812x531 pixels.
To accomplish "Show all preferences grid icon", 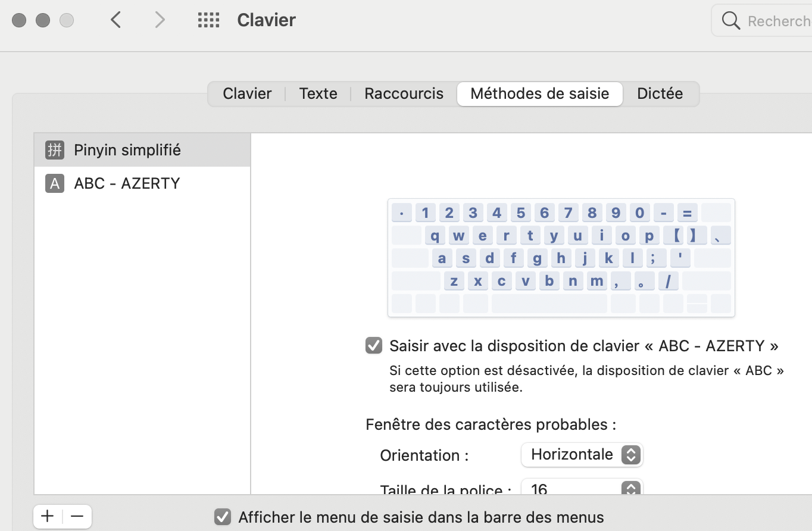I will pyautogui.click(x=208, y=20).
